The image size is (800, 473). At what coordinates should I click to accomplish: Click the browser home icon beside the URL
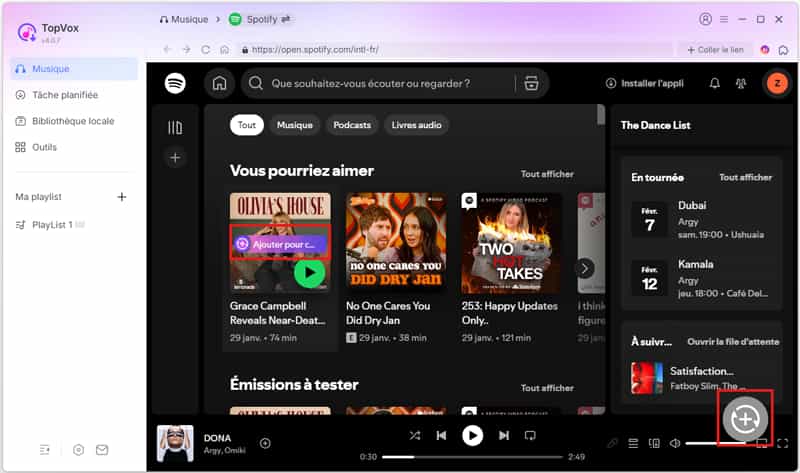[224, 49]
